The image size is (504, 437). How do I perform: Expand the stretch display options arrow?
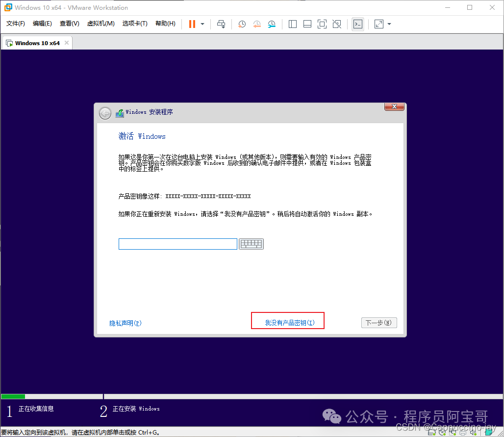coord(389,24)
